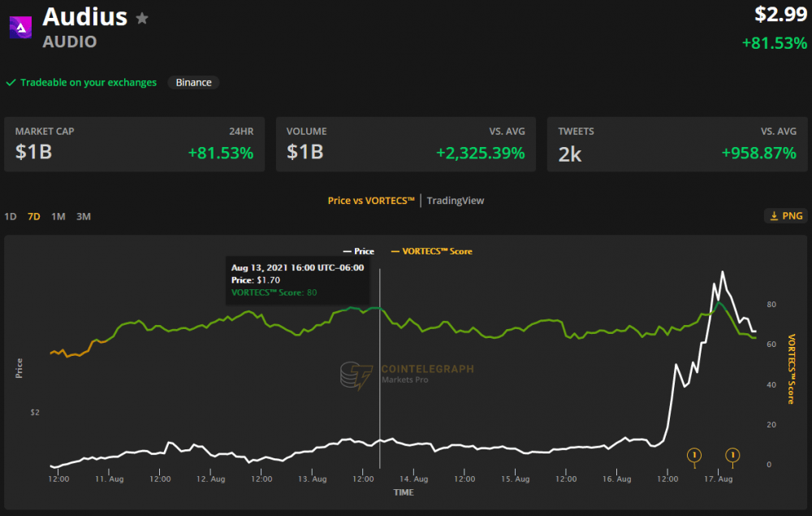Click the Audius title
The width and height of the screenshot is (812, 516).
[85, 16]
